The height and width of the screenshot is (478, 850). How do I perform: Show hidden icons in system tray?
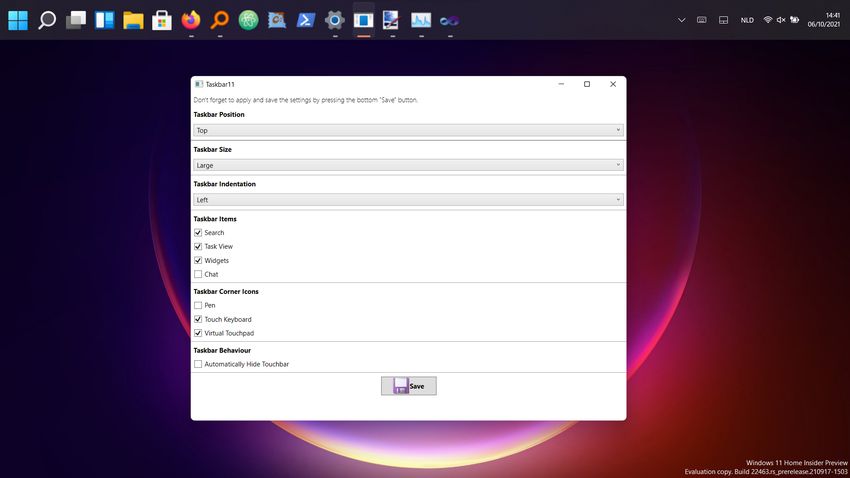point(681,20)
